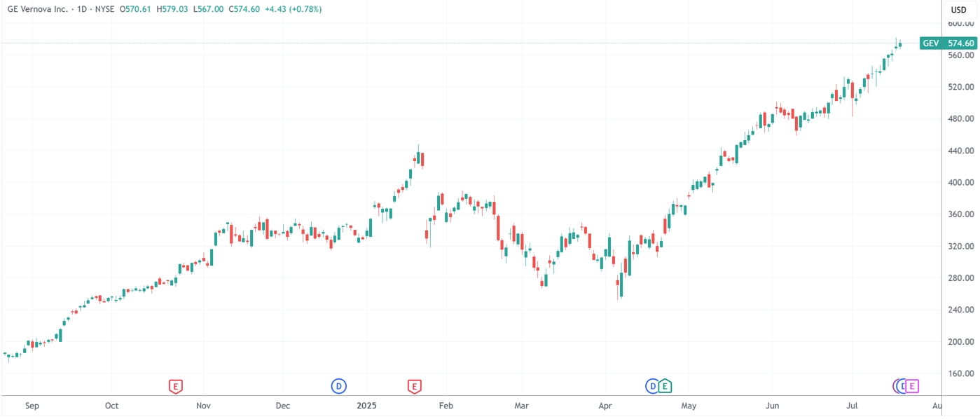This screenshot has height=419, width=980.
Task: Click the Feb label on time axis
Action: (446, 406)
